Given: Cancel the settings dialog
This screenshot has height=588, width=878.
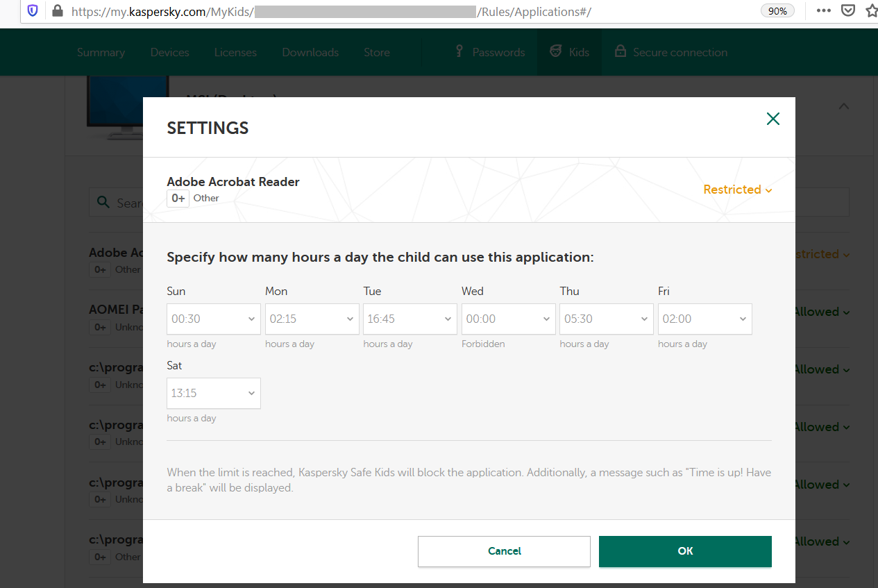Looking at the screenshot, I should [x=504, y=551].
